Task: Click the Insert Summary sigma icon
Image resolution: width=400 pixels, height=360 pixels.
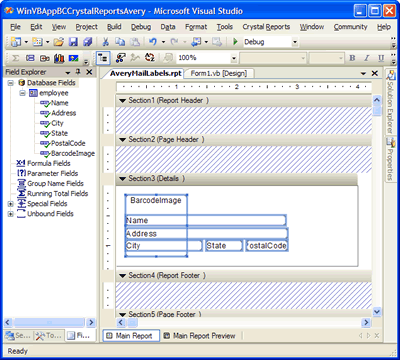Action: [15, 58]
